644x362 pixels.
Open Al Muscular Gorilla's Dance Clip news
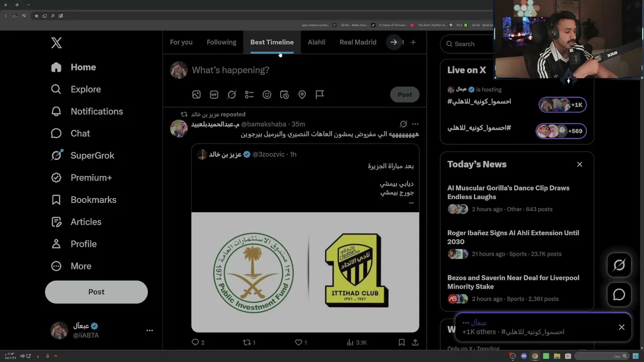[508, 193]
